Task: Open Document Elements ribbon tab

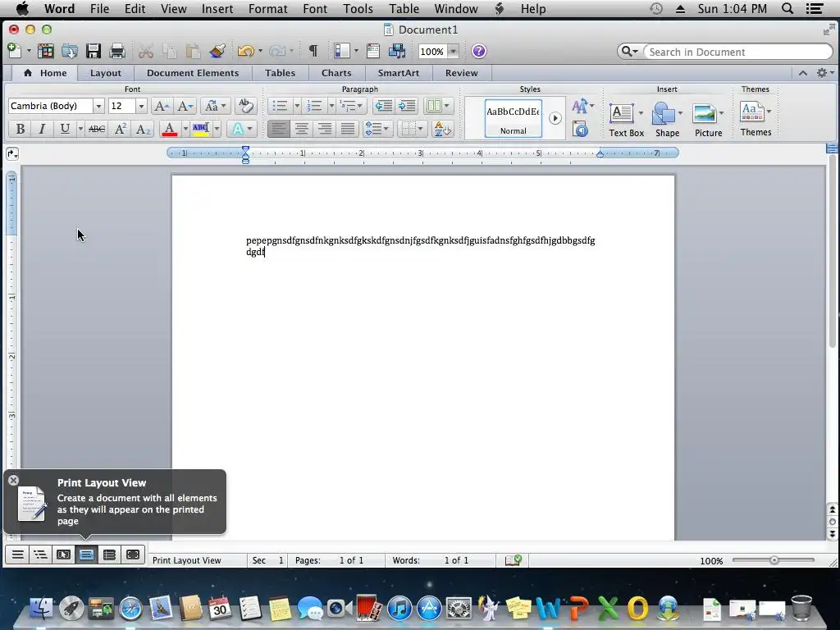Action: tap(193, 73)
